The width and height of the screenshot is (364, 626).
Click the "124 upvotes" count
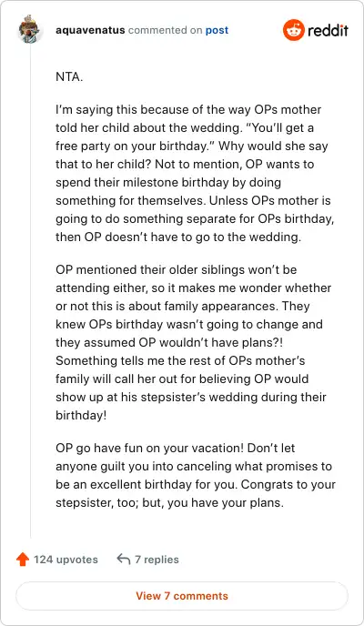[x=66, y=560]
